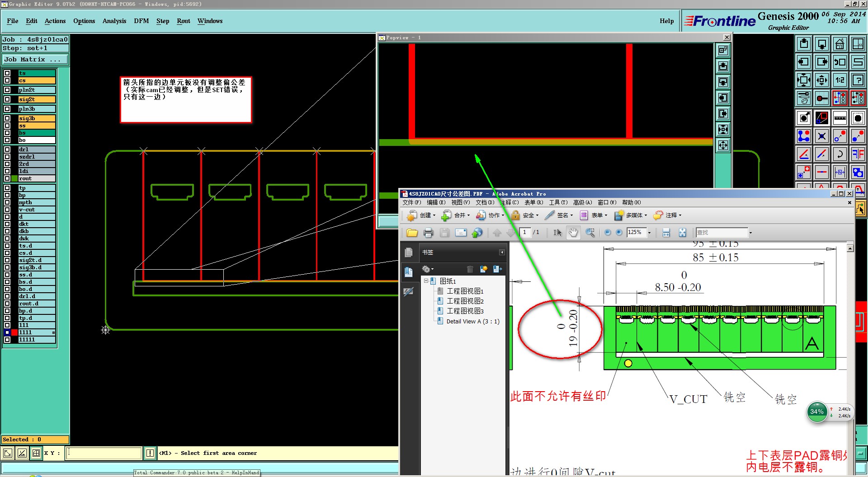Click the question mark area info icon
Image resolution: width=868 pixels, height=477 pixels.
pyautogui.click(x=858, y=80)
